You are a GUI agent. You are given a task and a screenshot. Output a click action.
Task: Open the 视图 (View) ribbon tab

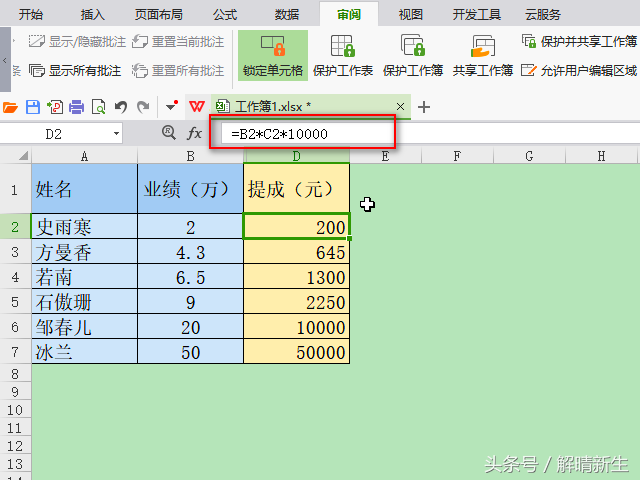[411, 15]
